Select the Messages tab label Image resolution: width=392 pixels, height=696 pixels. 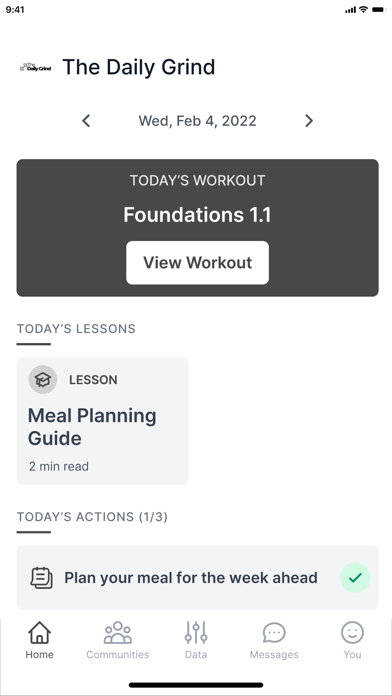[274, 655]
